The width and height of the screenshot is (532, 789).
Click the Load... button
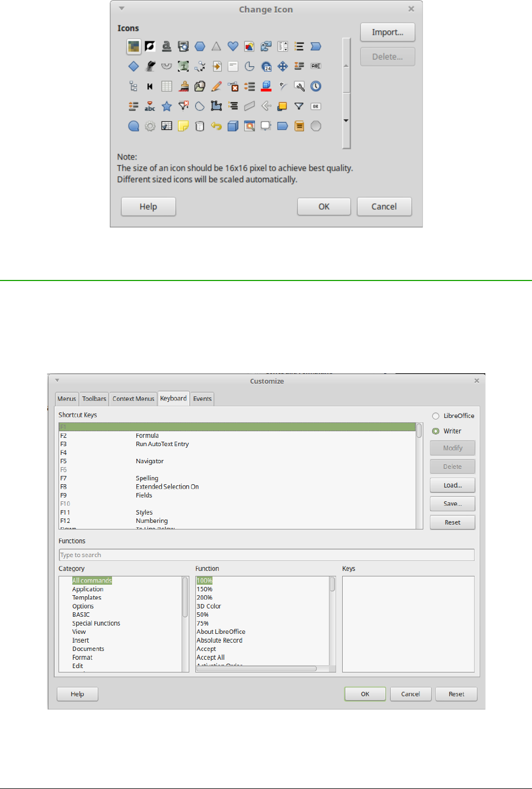point(453,485)
